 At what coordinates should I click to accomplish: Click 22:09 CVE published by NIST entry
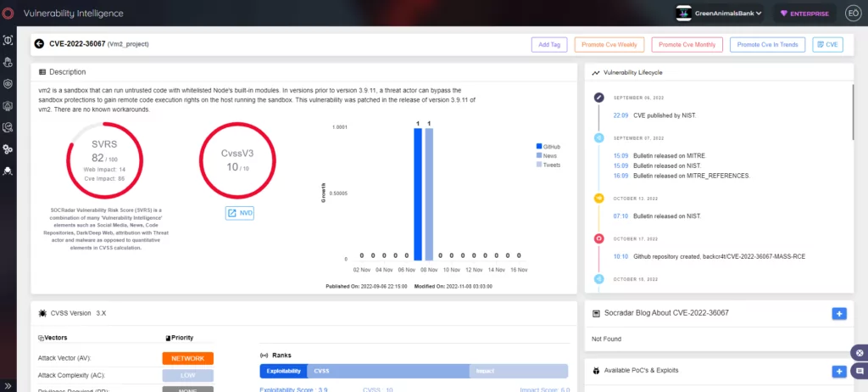tap(655, 116)
